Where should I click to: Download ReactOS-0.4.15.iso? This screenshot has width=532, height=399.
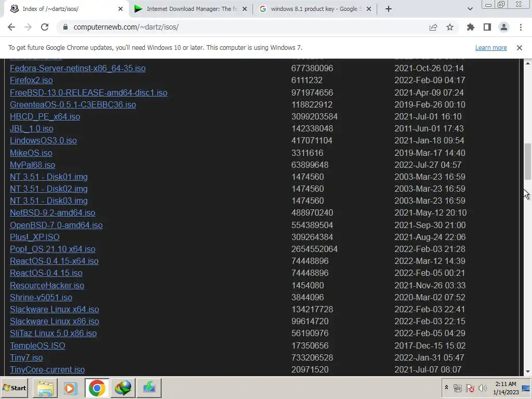[x=46, y=273]
